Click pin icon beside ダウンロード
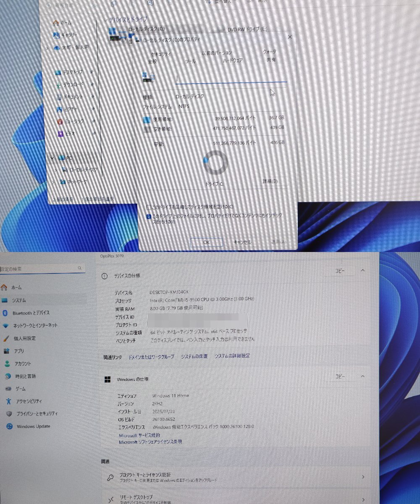The image size is (420, 504). (92, 84)
